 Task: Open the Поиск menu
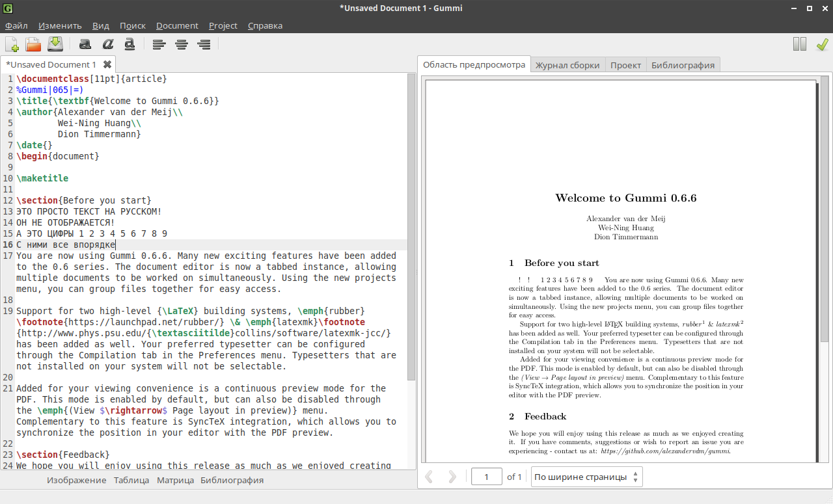pyautogui.click(x=133, y=25)
